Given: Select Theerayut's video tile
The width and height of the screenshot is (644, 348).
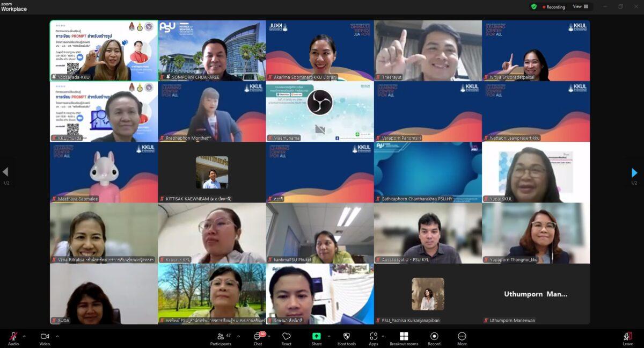Looking at the screenshot, I should tap(428, 51).
